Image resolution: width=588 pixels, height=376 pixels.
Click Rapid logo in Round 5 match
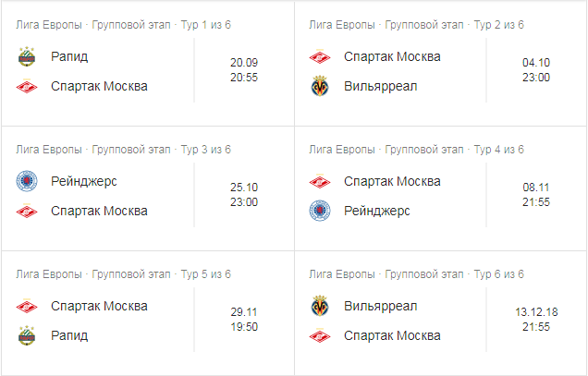(27, 335)
